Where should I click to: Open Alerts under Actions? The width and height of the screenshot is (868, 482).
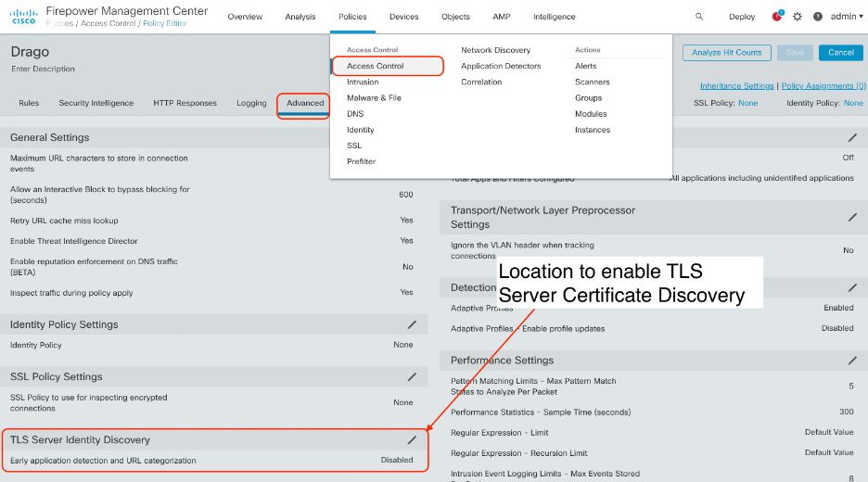pos(586,66)
